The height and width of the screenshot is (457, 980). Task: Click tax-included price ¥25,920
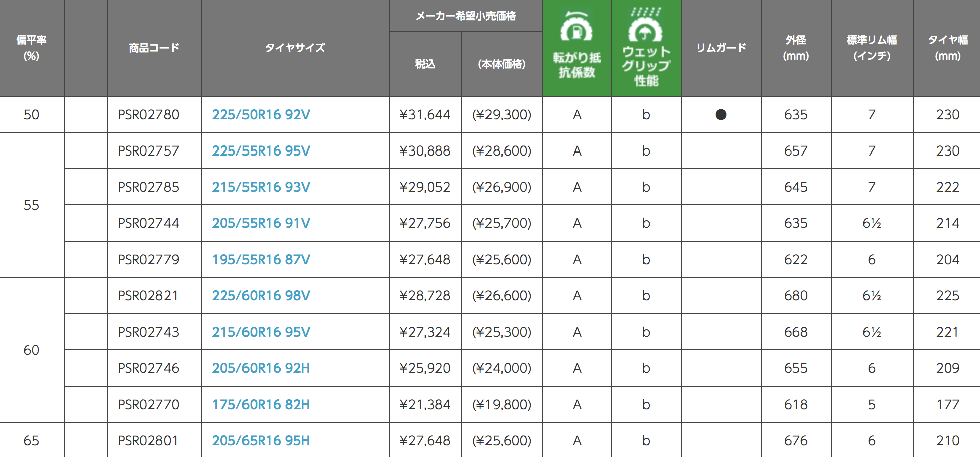coord(425,368)
